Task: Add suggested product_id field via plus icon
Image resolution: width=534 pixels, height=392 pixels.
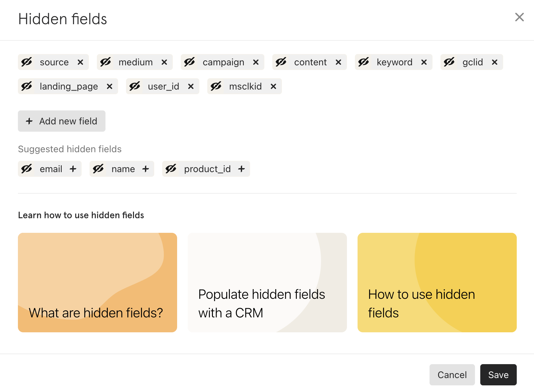Action: click(241, 169)
